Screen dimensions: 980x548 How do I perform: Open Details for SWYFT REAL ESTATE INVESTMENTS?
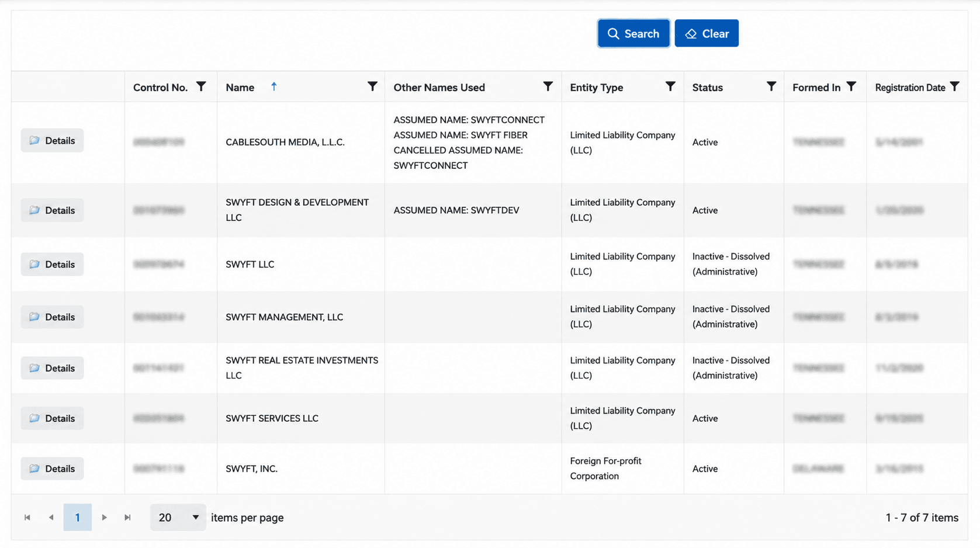pos(52,368)
